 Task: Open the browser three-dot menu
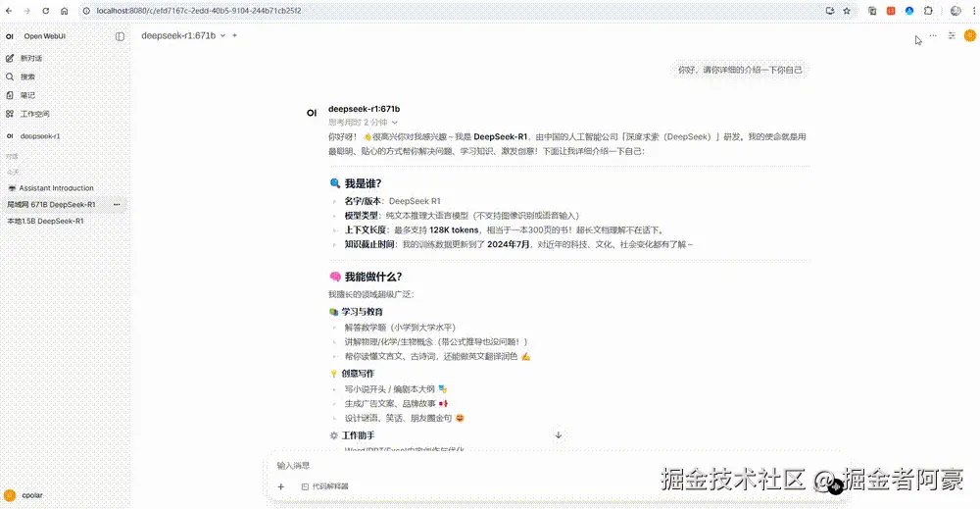click(974, 11)
